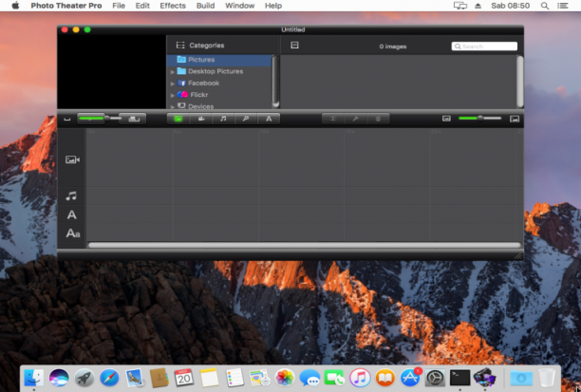
Task: Open the Apple menu
Action: pos(15,6)
